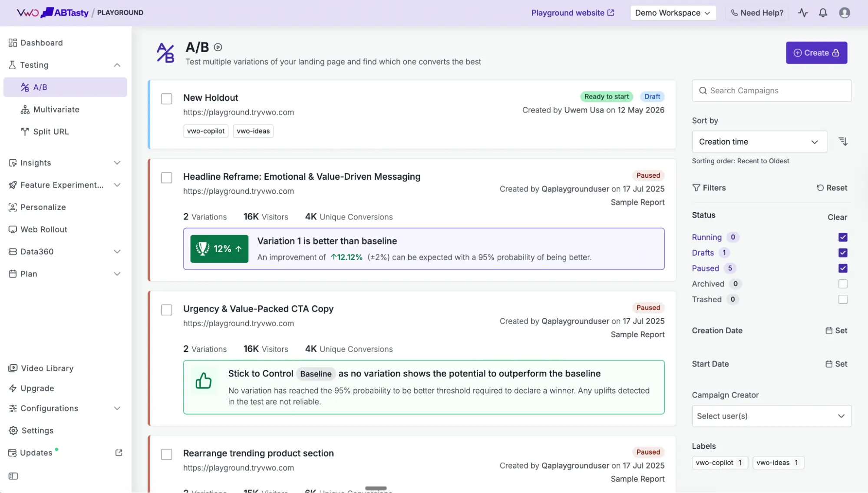The width and height of the screenshot is (868, 493).
Task: Click calendar icon beside Creation Date Set
Action: (x=829, y=331)
